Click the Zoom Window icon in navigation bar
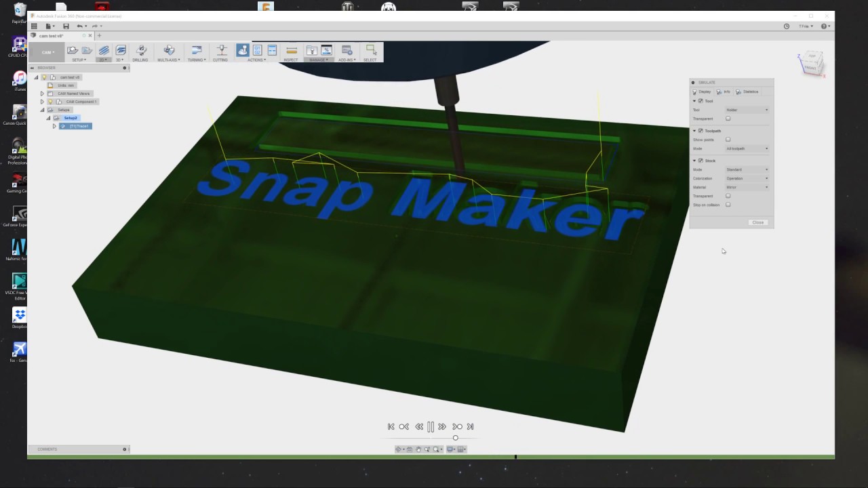The width and height of the screenshot is (868, 488). [x=436, y=449]
